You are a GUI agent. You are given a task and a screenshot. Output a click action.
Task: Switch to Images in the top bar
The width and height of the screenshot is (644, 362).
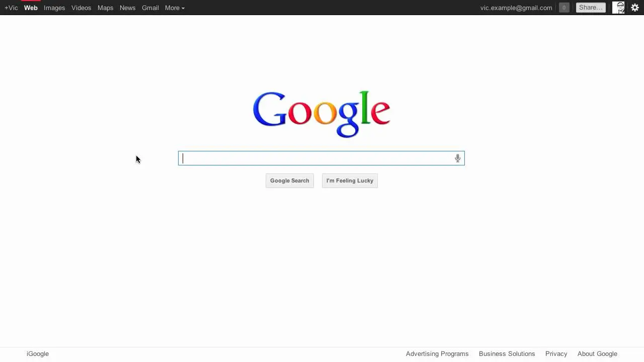click(54, 8)
